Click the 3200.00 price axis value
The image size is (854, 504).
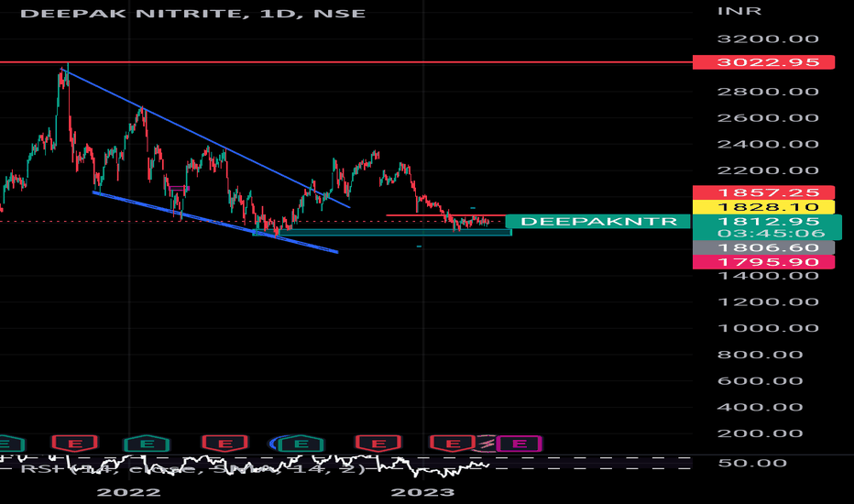768,38
